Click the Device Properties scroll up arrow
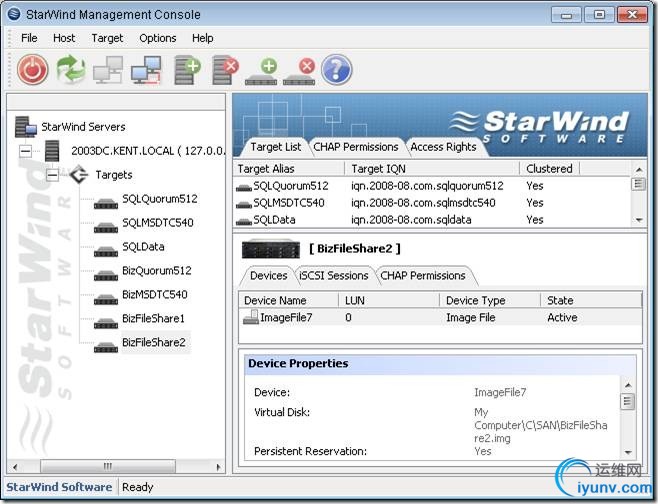Viewport: 658px width, 504px height. click(628, 385)
